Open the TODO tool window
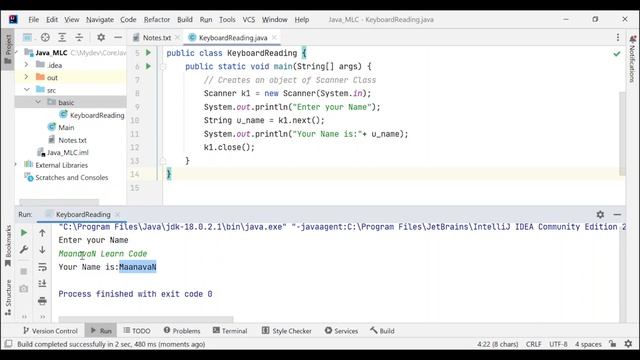Viewport: 640px width, 360px height. click(137, 331)
